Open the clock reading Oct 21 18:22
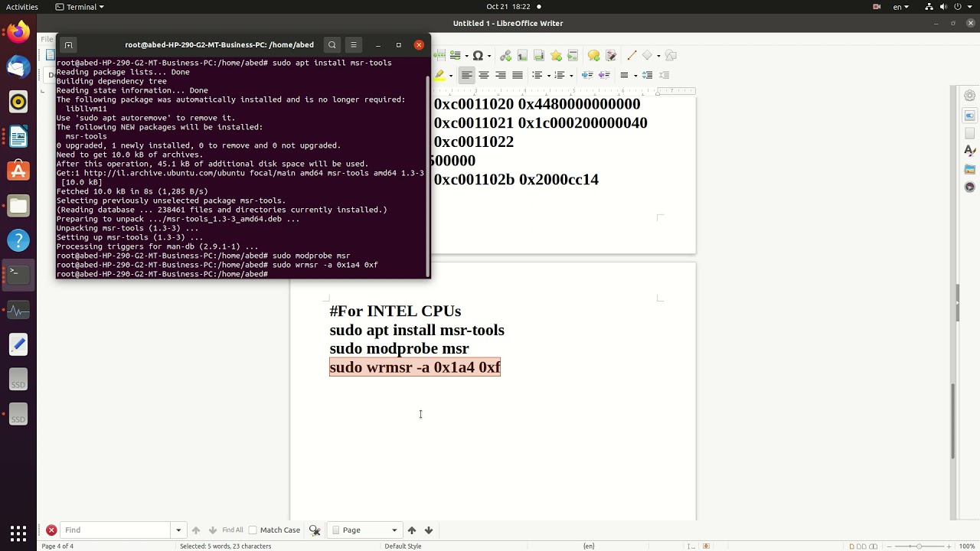The width and height of the screenshot is (980, 551). click(x=508, y=7)
